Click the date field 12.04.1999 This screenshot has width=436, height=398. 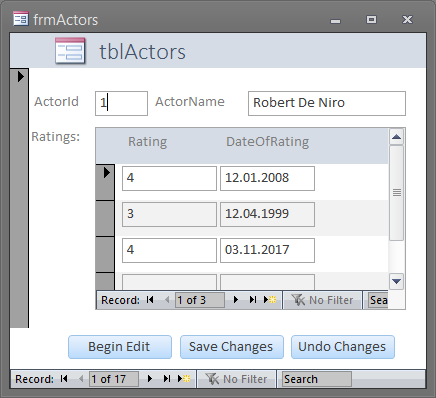[267, 214]
